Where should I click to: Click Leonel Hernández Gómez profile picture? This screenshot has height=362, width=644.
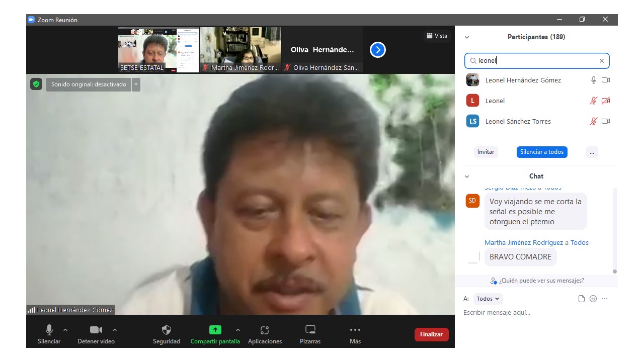tap(472, 80)
